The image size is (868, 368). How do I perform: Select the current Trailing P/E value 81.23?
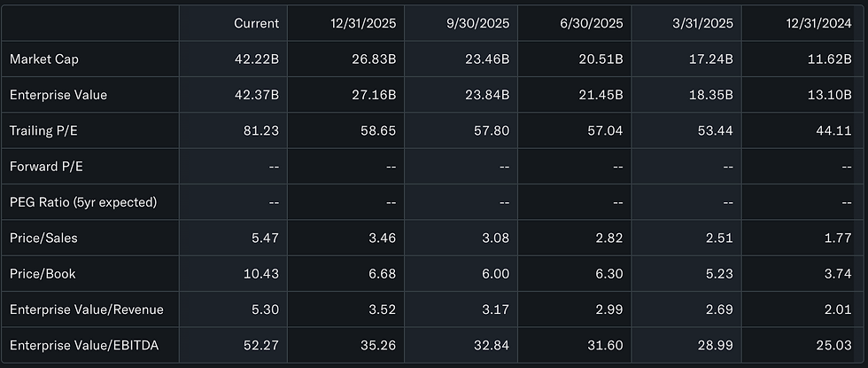261,130
